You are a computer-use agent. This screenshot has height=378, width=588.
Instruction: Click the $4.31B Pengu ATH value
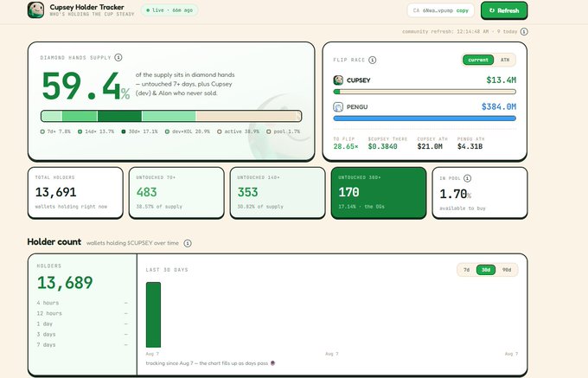(470, 147)
